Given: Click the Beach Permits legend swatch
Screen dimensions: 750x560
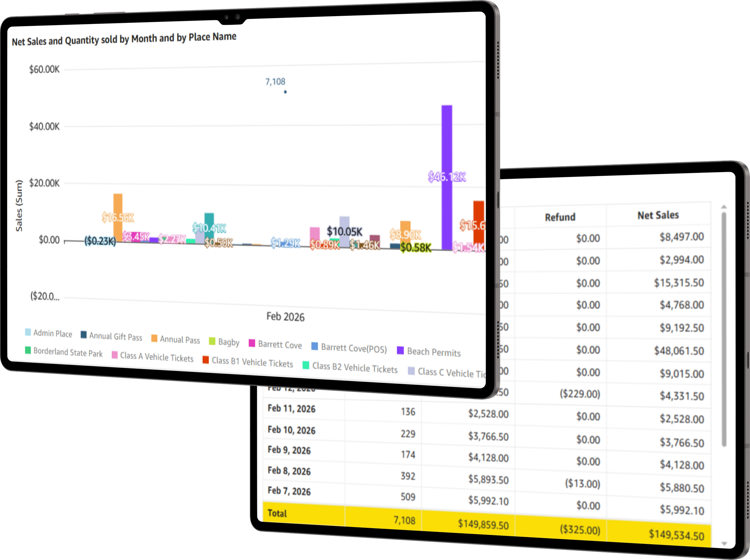Looking at the screenshot, I should tap(400, 350).
